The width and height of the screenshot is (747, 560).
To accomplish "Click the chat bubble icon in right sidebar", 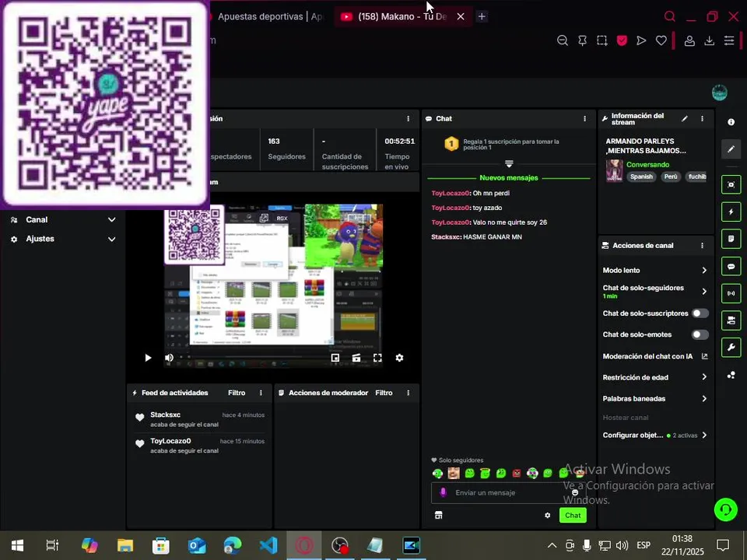I will [731, 267].
